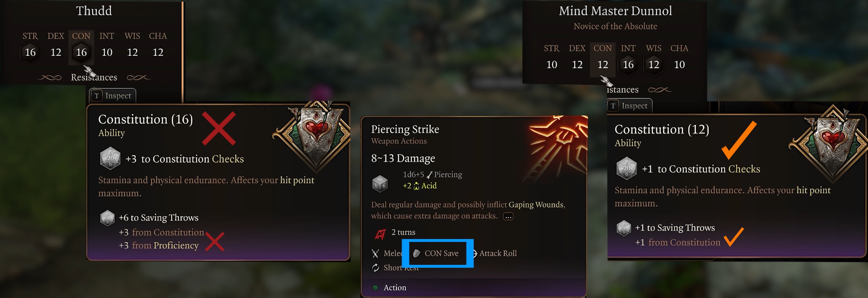Click the CON Save icon in Piercing Strike
This screenshot has height=298, width=868.
[417, 253]
